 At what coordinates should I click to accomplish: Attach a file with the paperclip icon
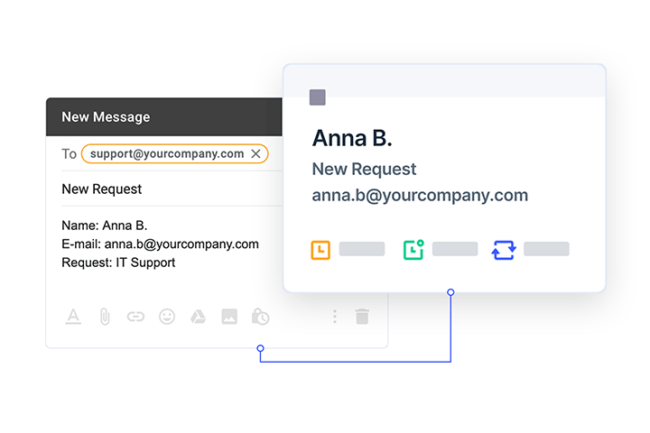[104, 317]
